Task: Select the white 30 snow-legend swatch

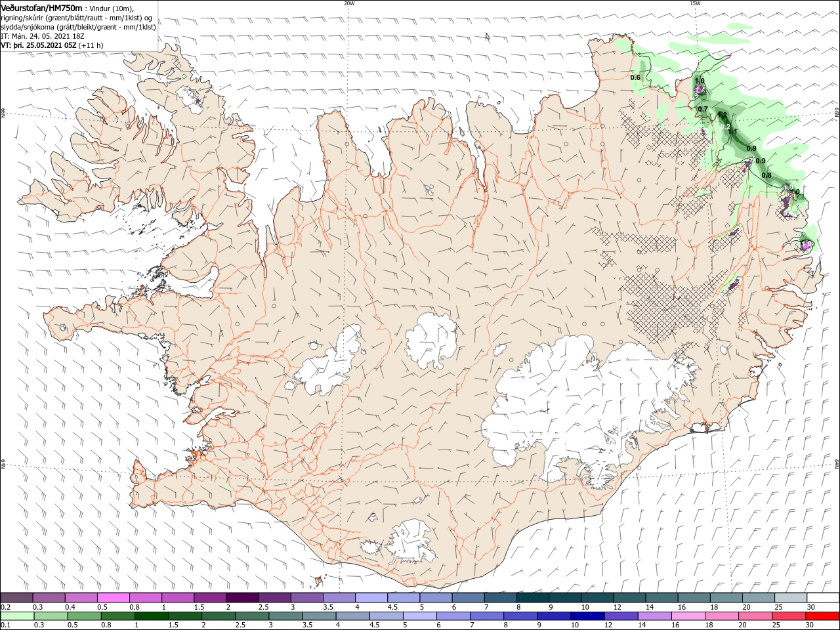Action: 822,598
